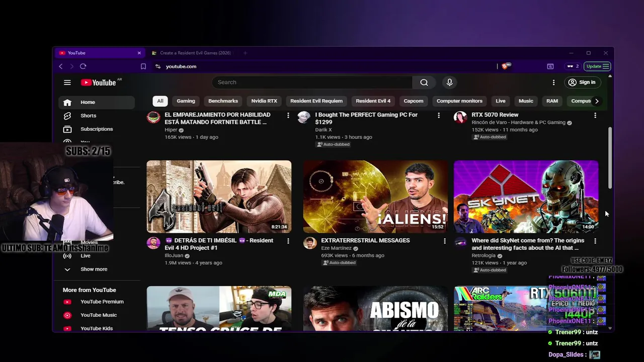Open the YouTube hamburger guide menu
Viewport: 644px width, 362px height.
[67, 82]
